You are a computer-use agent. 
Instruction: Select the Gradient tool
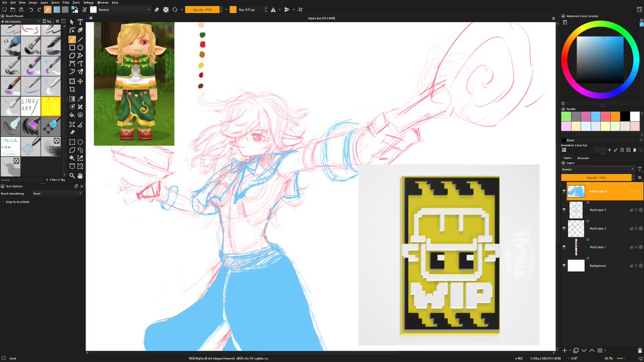click(x=72, y=99)
